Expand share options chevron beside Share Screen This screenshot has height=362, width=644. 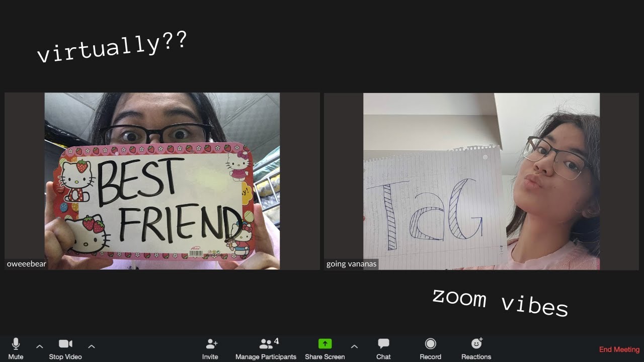(x=354, y=346)
